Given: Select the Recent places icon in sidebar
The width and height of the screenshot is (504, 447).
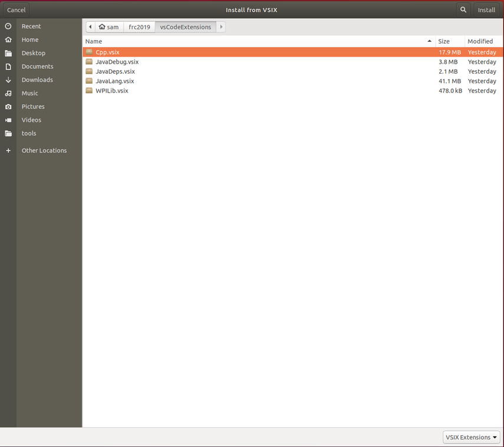Looking at the screenshot, I should (32, 26).
